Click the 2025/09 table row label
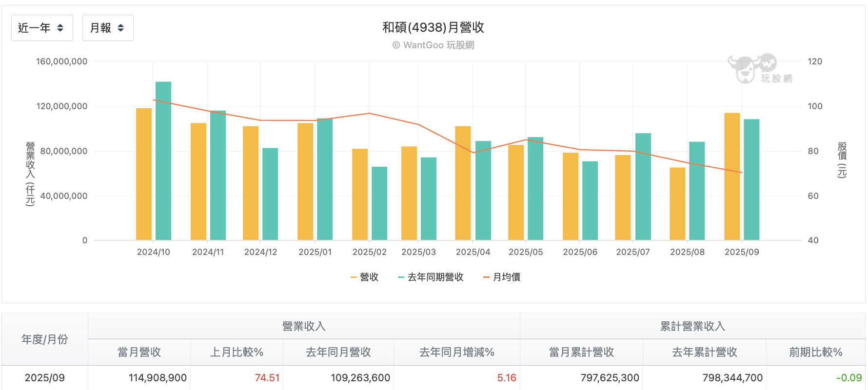Image resolution: width=868 pixels, height=390 pixels. (44, 378)
